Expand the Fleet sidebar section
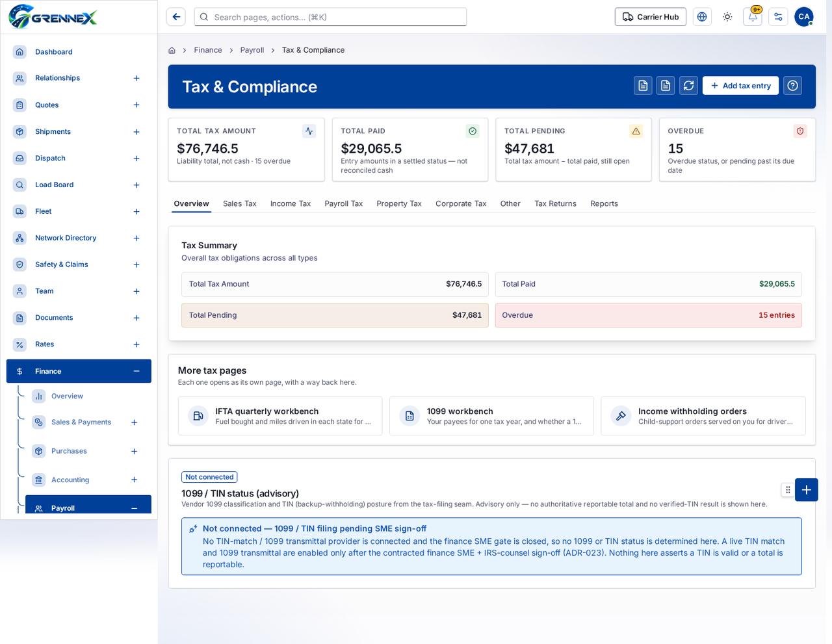Viewport: 832px width, 644px height. tap(136, 212)
